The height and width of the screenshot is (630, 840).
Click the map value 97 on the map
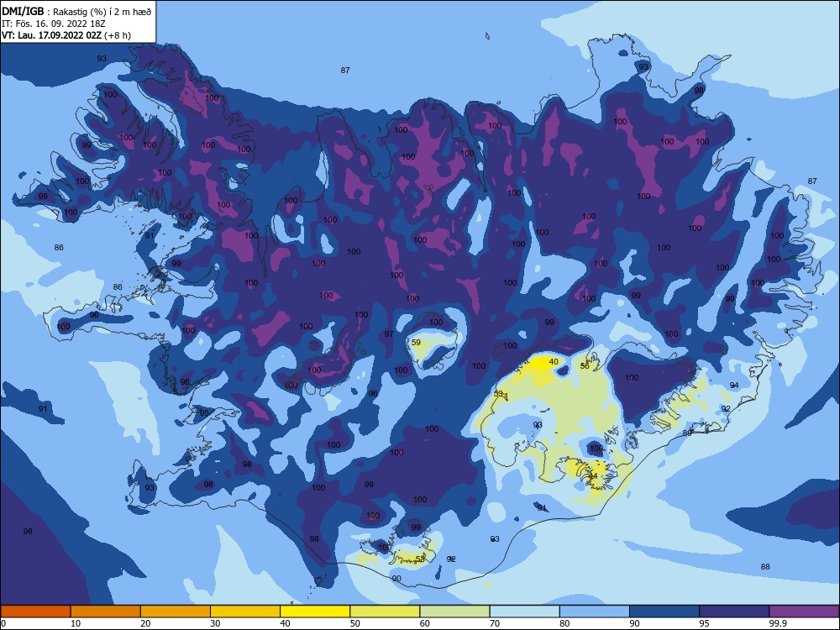[x=389, y=333]
